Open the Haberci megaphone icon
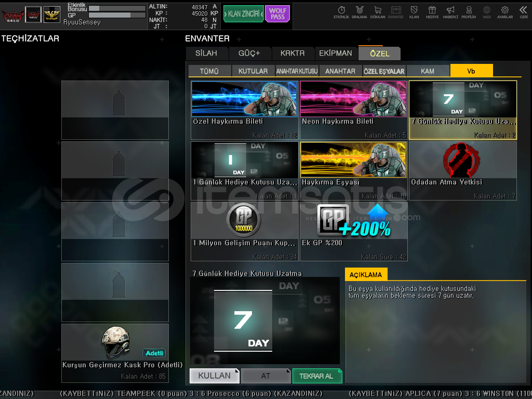 pyautogui.click(x=450, y=12)
